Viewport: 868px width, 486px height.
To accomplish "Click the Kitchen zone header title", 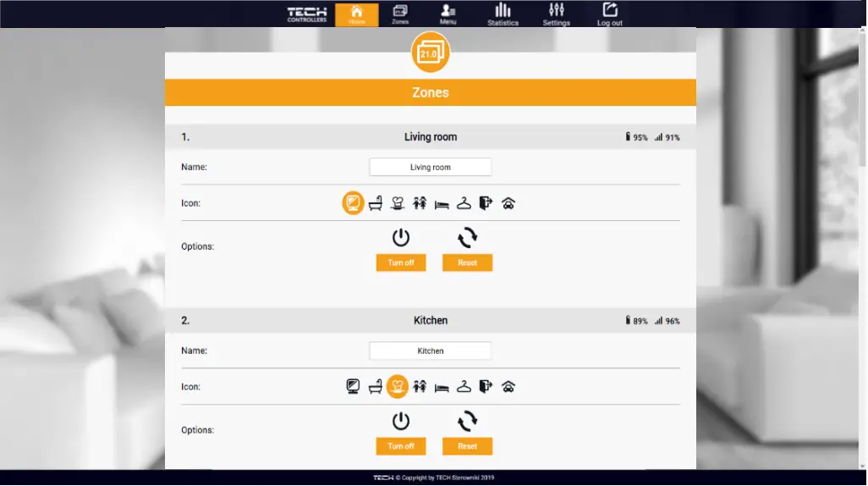I will pyautogui.click(x=430, y=320).
